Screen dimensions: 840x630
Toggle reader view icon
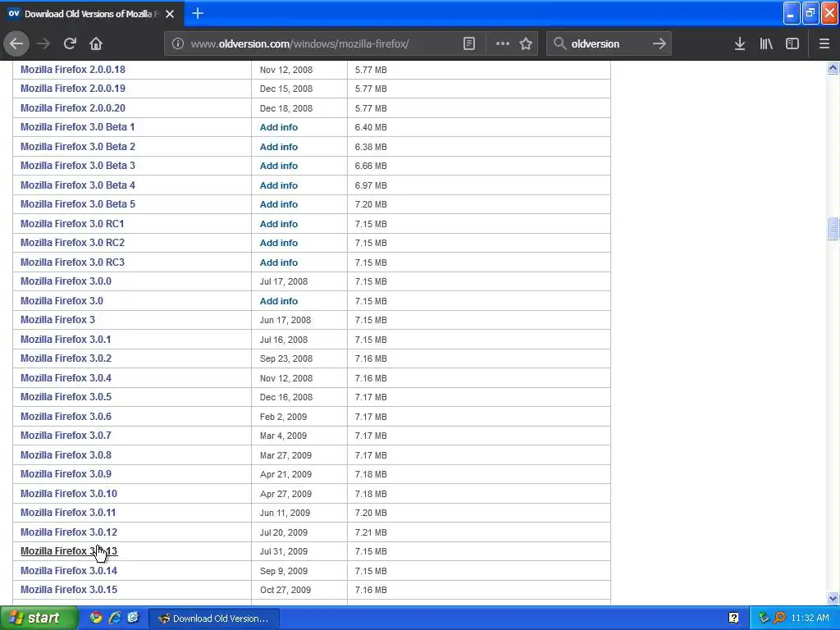(x=468, y=43)
